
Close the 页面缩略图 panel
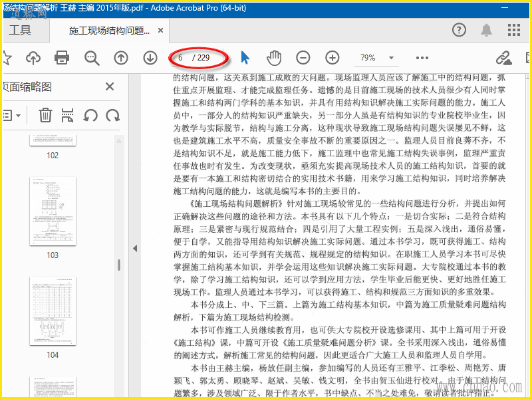pos(110,86)
